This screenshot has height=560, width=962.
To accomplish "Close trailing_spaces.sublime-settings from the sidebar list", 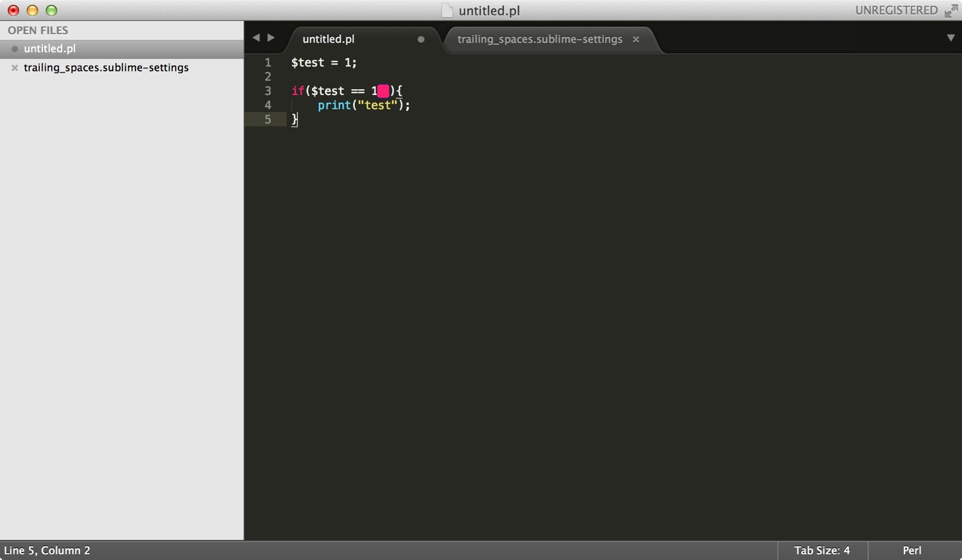I will click(x=15, y=67).
